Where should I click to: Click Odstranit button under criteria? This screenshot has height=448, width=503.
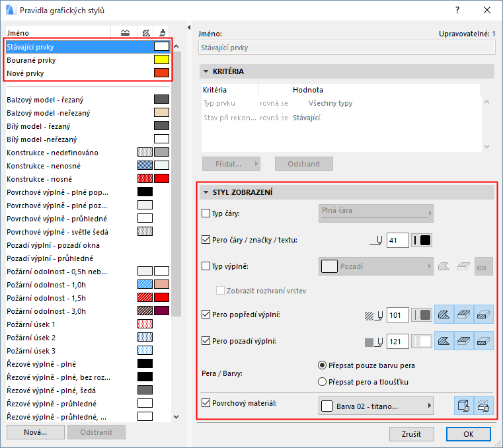(304, 164)
